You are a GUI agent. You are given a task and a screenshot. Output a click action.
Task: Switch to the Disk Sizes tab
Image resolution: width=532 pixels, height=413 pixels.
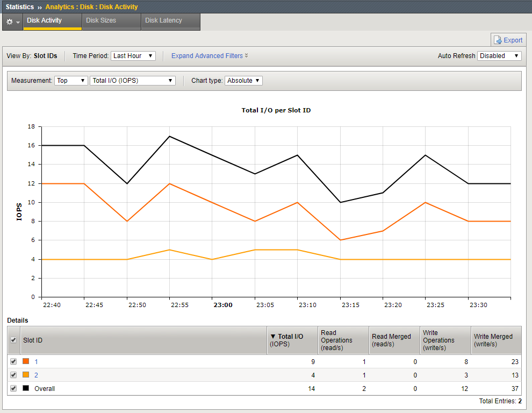coord(111,21)
